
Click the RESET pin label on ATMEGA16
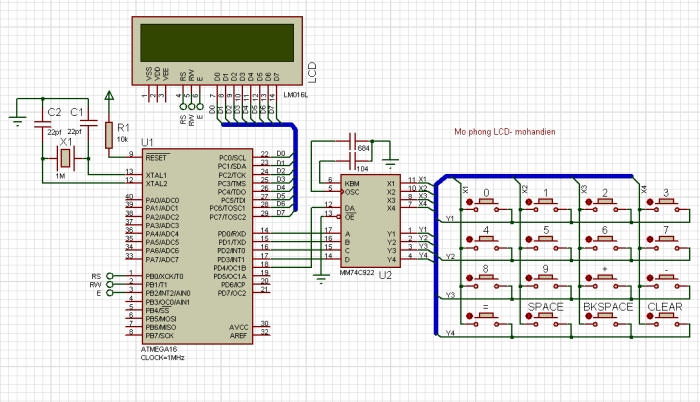point(157,157)
